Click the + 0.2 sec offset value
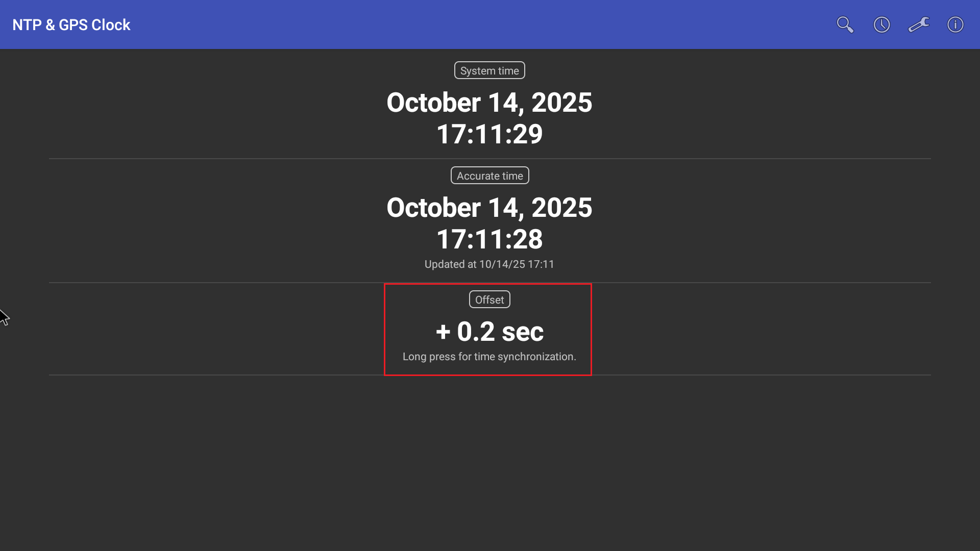Image resolution: width=980 pixels, height=551 pixels. (x=489, y=332)
